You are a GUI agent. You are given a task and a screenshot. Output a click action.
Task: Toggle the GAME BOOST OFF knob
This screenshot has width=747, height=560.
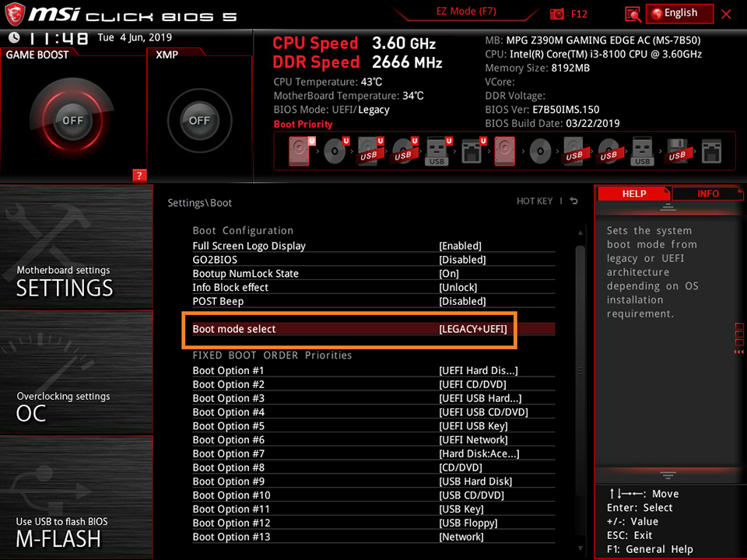point(72,121)
